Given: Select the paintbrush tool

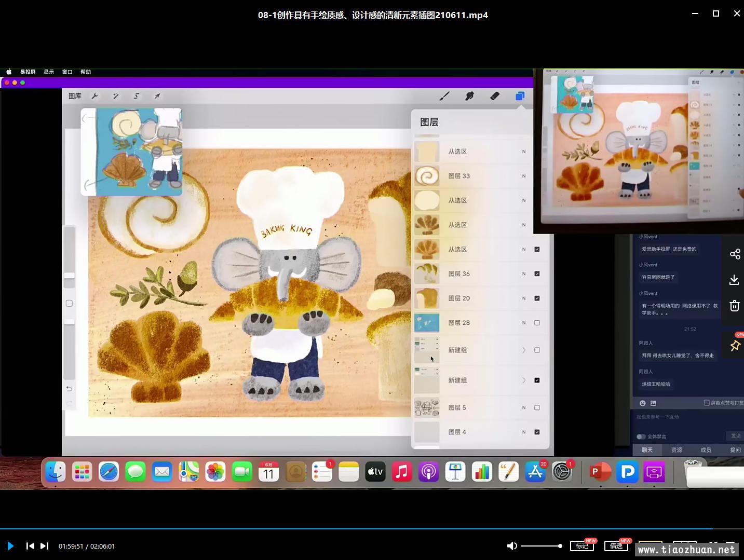Looking at the screenshot, I should 444,96.
